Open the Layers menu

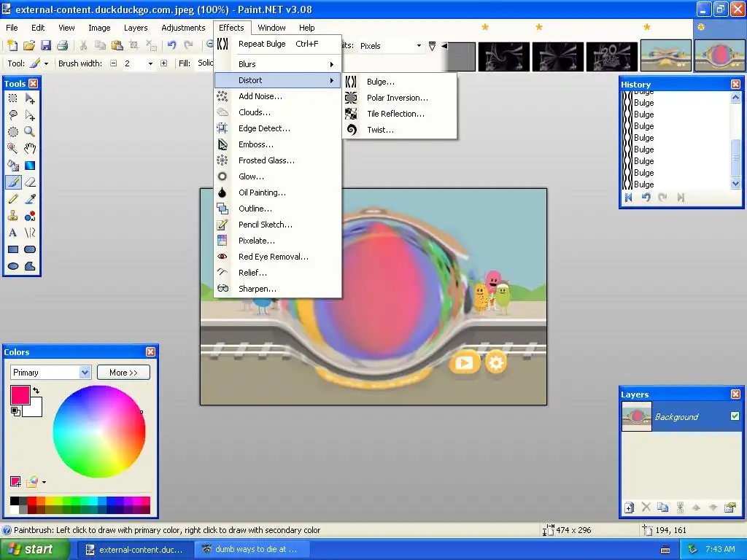tap(136, 28)
